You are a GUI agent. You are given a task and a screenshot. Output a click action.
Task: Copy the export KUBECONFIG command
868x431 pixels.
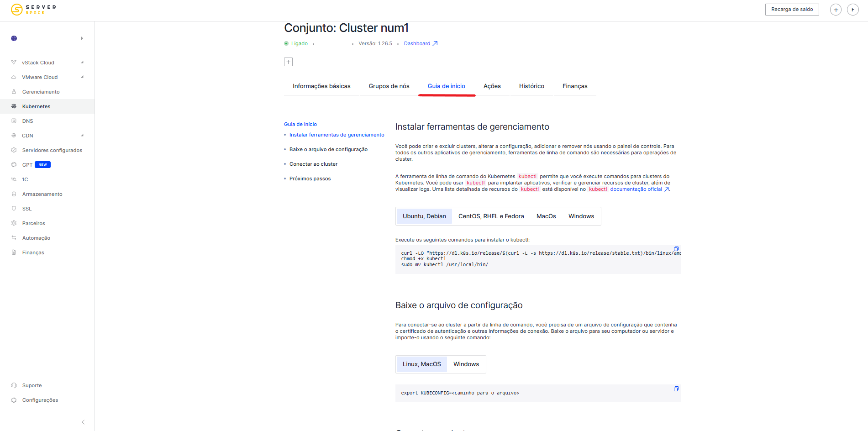click(x=676, y=389)
